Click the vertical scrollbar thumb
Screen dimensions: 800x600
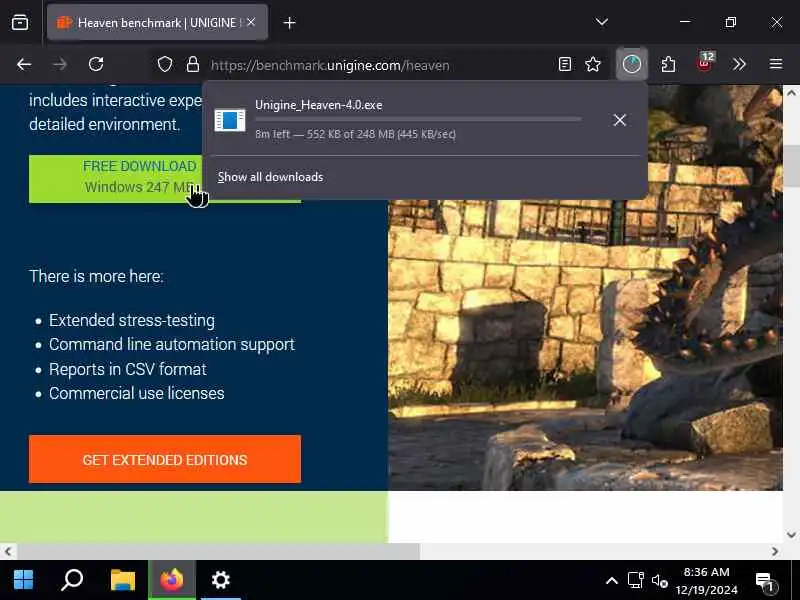(x=791, y=166)
